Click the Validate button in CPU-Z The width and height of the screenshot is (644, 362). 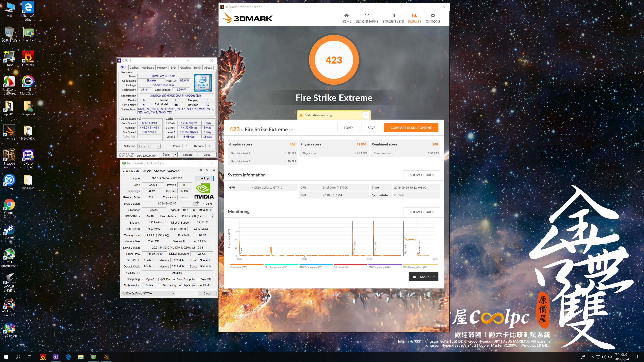[187, 155]
